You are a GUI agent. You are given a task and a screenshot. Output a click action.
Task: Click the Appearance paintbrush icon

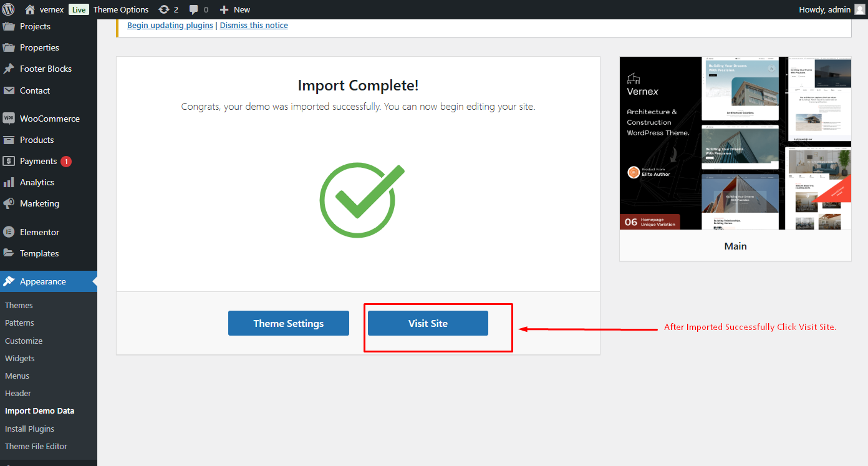coord(9,281)
